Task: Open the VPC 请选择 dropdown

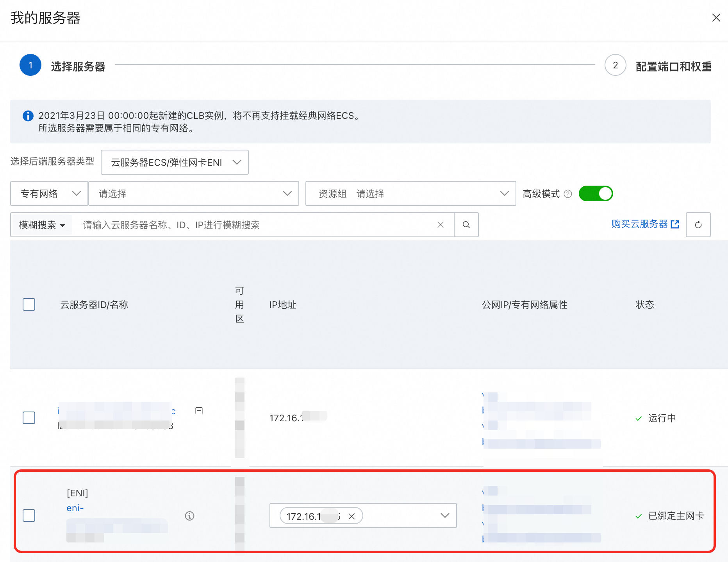Action: pyautogui.click(x=194, y=193)
